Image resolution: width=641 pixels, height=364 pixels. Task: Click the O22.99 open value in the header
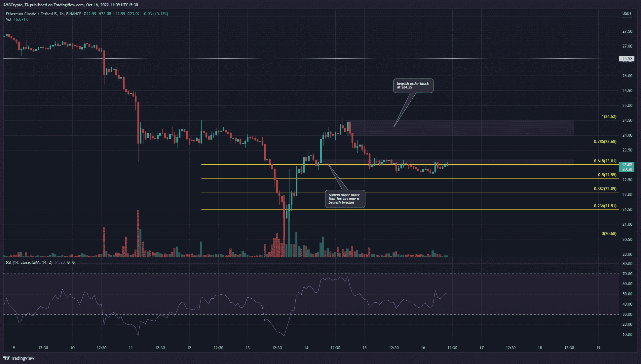click(90, 14)
